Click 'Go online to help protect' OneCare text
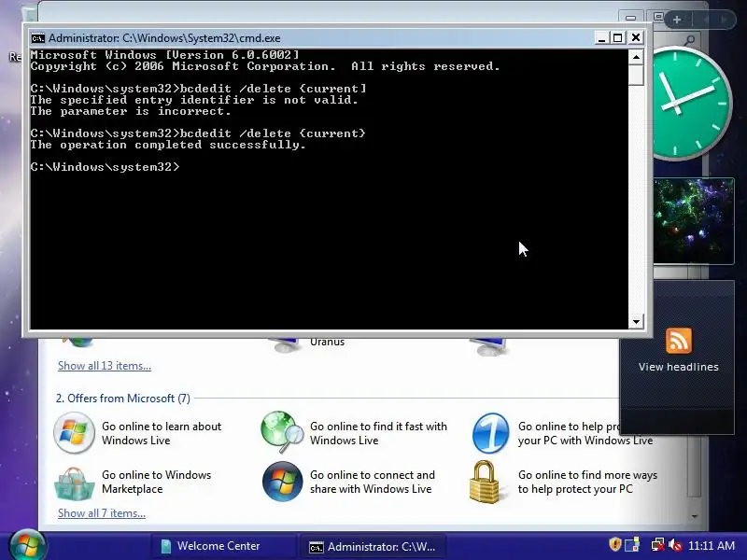 pyautogui.click(x=585, y=433)
